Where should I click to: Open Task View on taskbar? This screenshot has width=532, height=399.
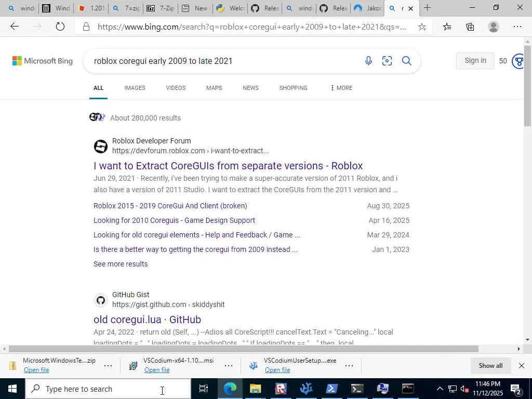pyautogui.click(x=203, y=389)
